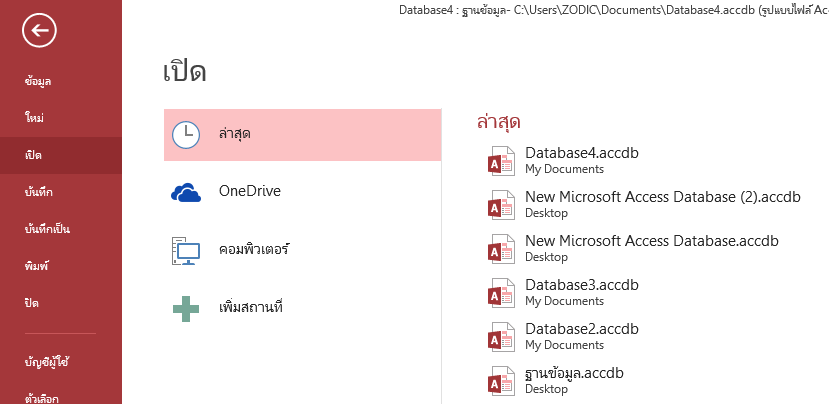This screenshot has height=404, width=830.
Task: Click the OneDrive cloud icon
Action: (x=186, y=192)
